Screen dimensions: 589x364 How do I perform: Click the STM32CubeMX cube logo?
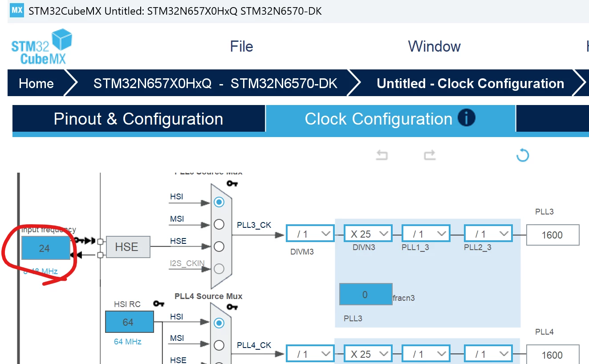click(41, 47)
